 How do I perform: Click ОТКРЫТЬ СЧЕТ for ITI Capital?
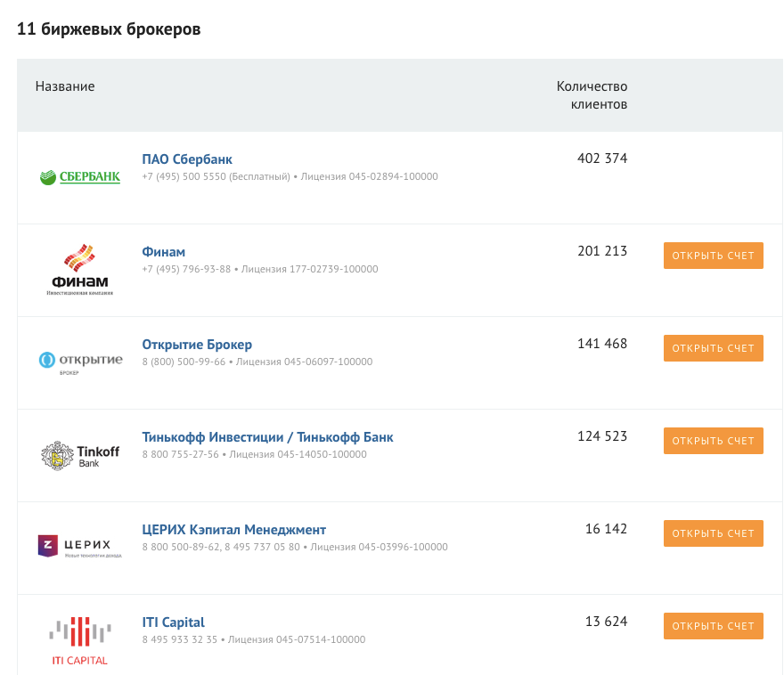pos(714,626)
